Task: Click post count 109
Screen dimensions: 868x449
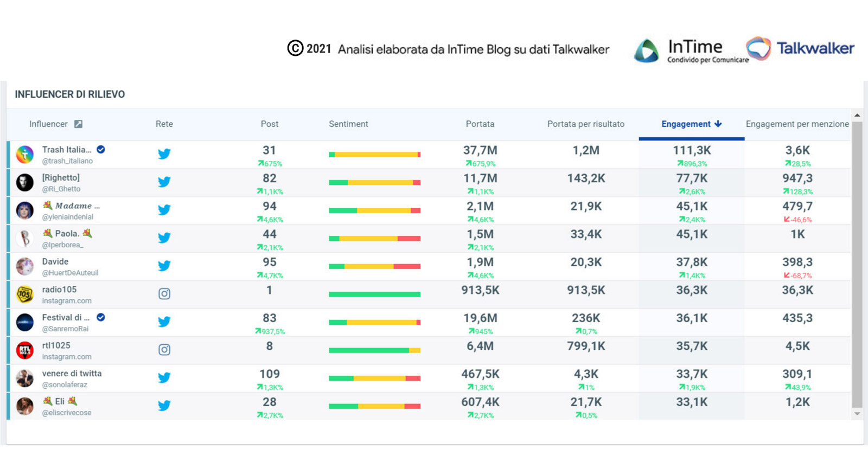Action: click(270, 374)
